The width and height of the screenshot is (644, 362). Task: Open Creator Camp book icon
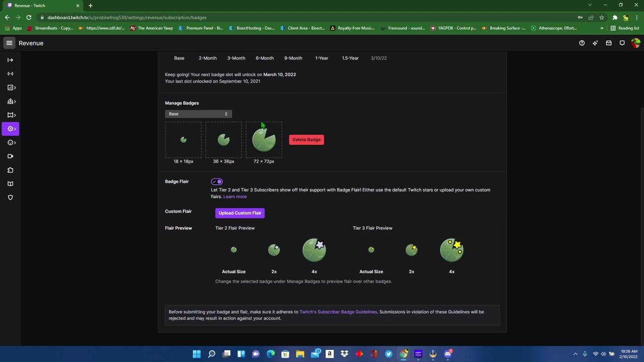tap(10, 184)
